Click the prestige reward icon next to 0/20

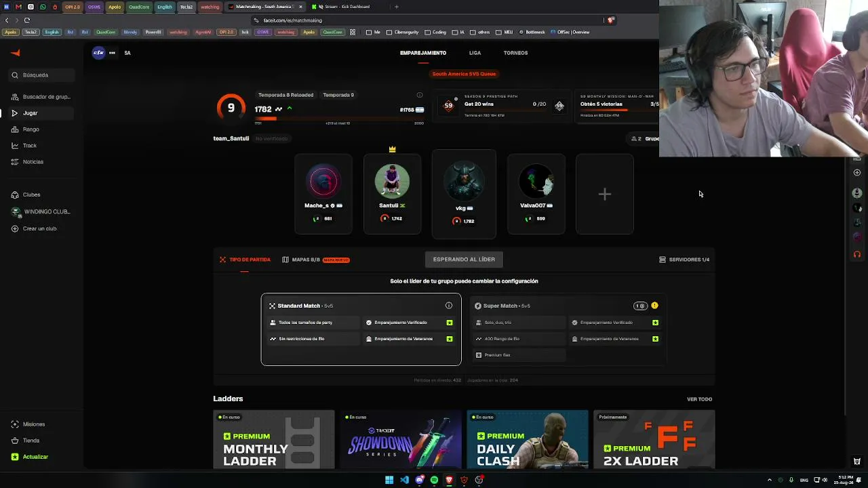[x=559, y=106]
